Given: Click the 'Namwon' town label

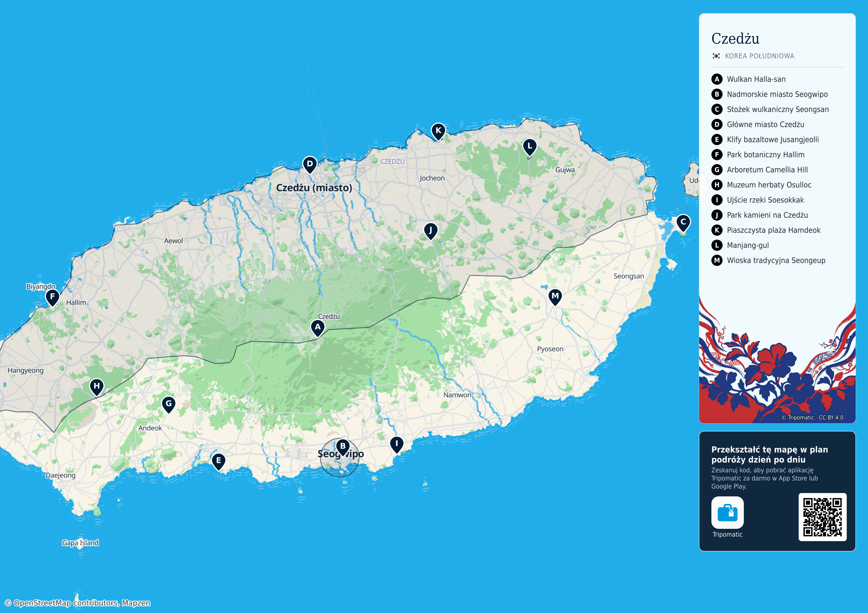Looking at the screenshot, I should click(457, 395).
